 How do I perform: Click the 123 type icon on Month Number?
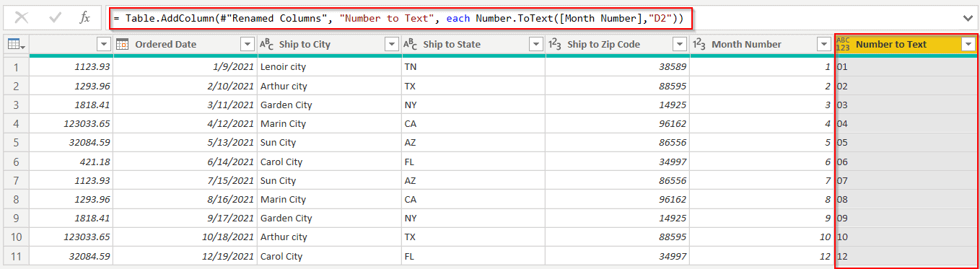pyautogui.click(x=699, y=44)
